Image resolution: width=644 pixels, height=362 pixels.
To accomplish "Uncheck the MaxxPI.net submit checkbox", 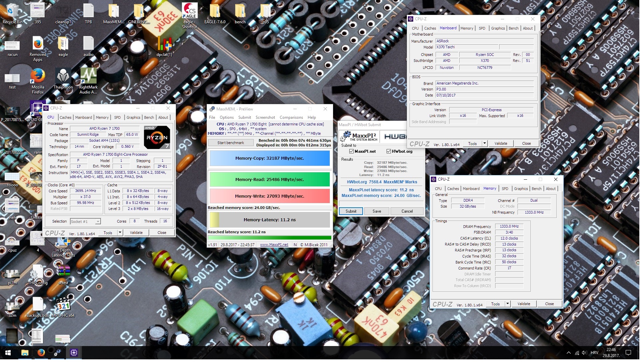I will (x=351, y=151).
